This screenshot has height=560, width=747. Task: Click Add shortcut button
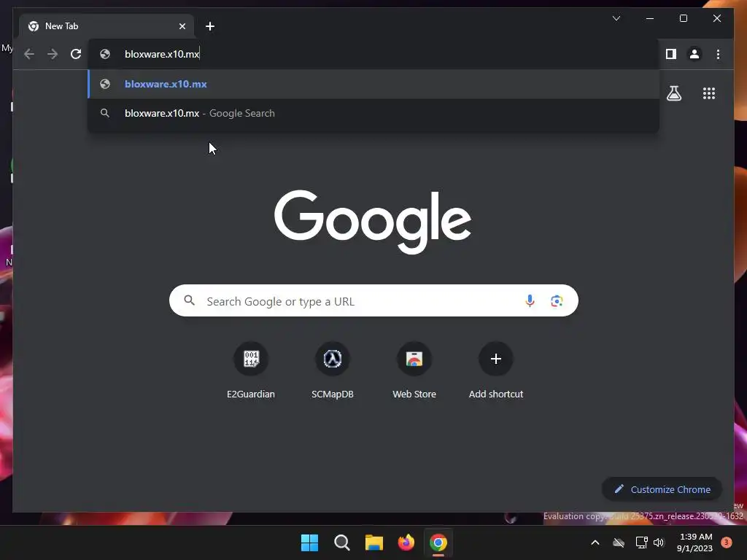[x=496, y=371]
